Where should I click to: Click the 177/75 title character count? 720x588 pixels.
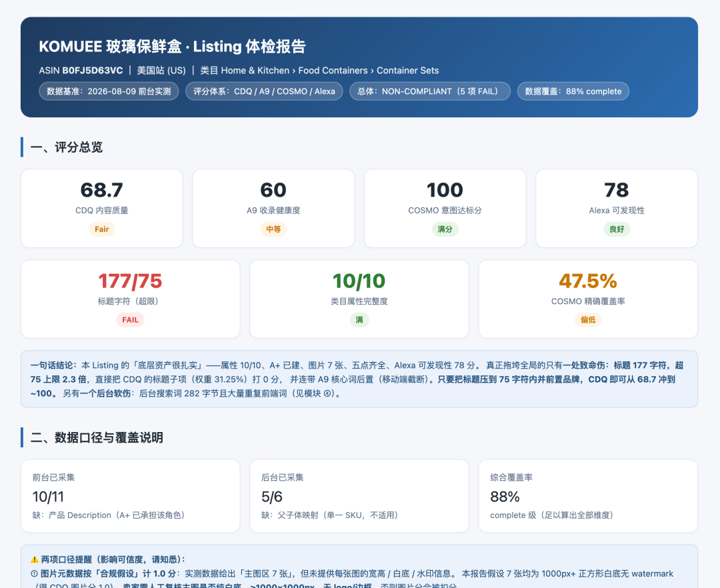pyautogui.click(x=131, y=281)
